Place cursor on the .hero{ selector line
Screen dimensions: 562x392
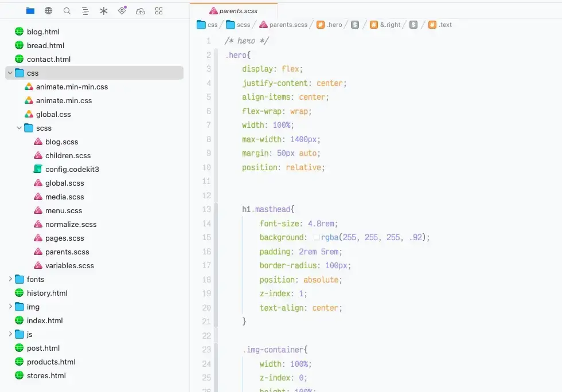click(x=238, y=55)
